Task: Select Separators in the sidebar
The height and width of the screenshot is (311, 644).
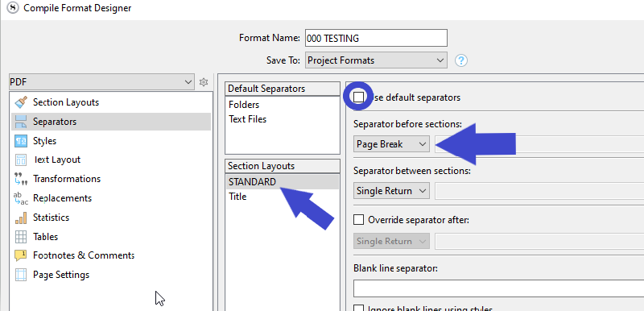Action: [111, 122]
